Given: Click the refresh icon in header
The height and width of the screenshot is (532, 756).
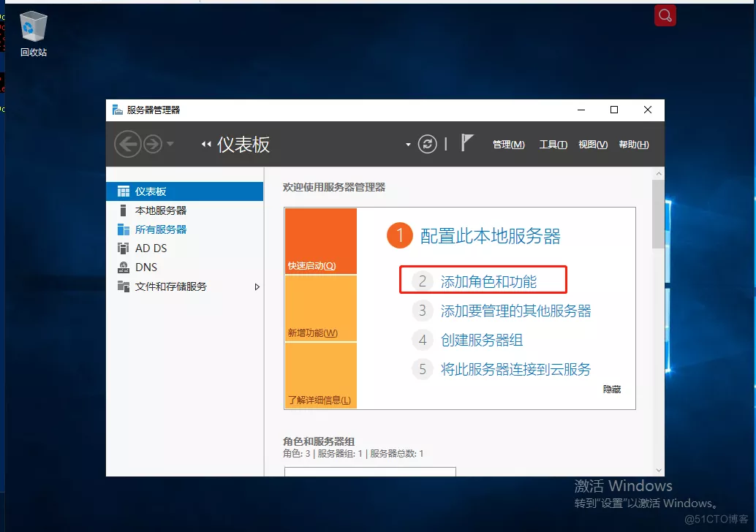Looking at the screenshot, I should pyautogui.click(x=427, y=144).
